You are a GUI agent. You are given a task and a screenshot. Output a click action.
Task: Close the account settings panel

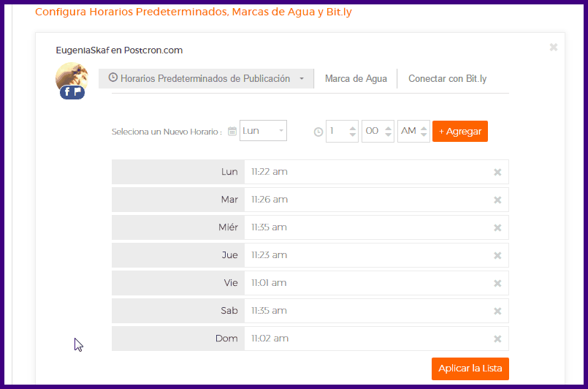(x=553, y=48)
